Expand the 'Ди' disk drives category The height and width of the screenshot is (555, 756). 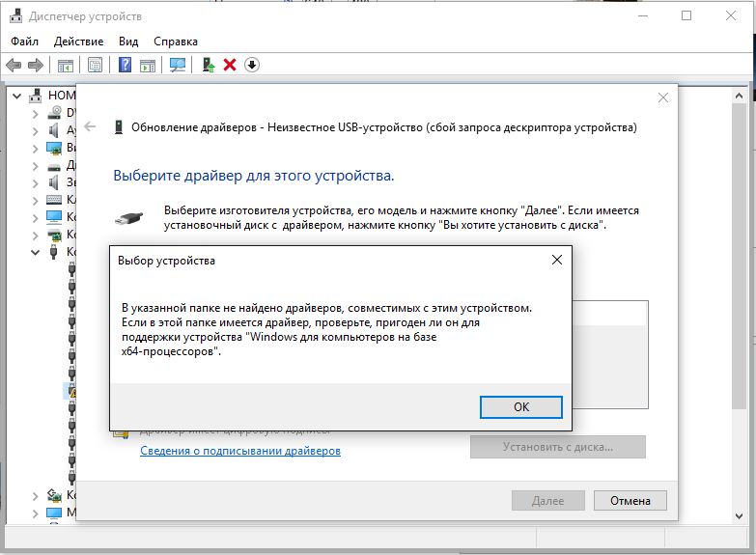pyautogui.click(x=35, y=166)
